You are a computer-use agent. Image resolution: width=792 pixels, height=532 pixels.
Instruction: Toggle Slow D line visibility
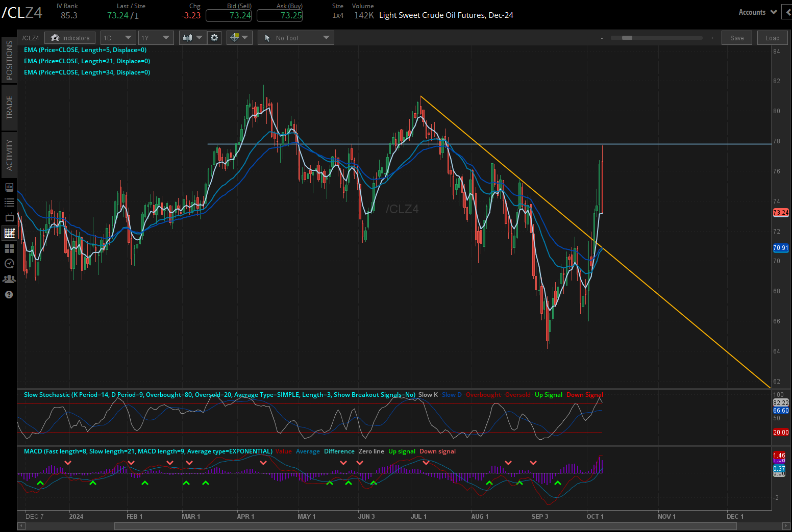(x=451, y=394)
